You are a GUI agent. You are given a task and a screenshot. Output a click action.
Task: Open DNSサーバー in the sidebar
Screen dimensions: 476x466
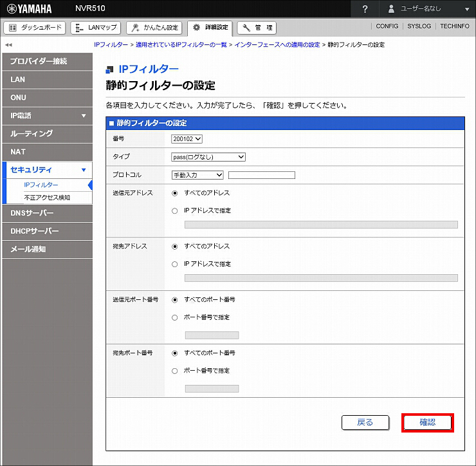tap(48, 213)
